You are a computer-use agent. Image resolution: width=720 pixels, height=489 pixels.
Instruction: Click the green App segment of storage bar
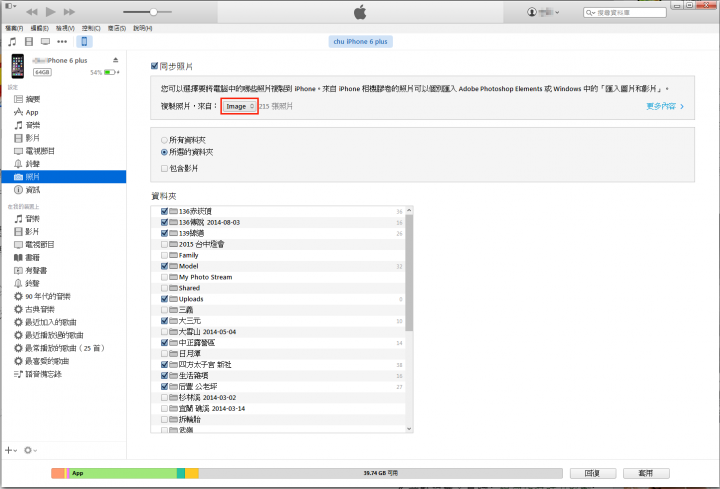pos(123,473)
